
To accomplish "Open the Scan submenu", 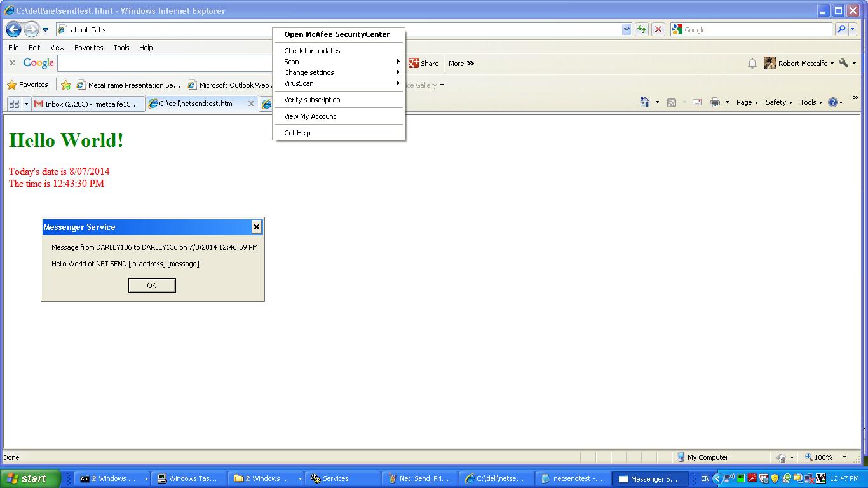I will [x=337, y=62].
